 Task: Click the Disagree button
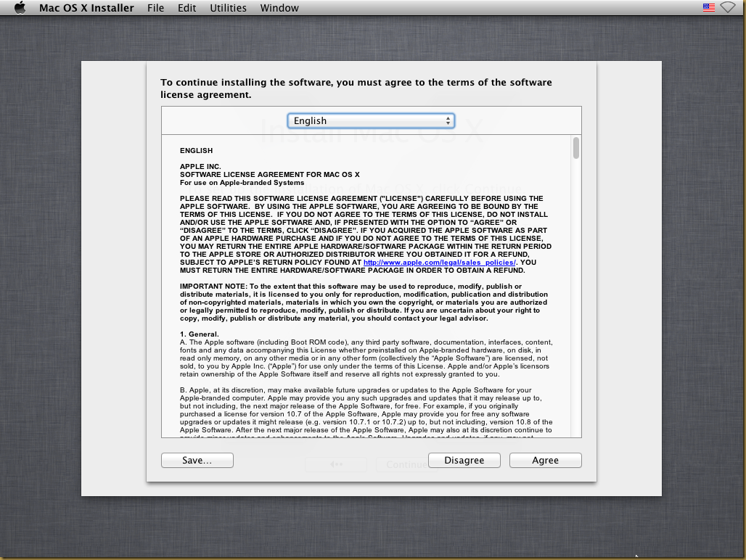pos(464,460)
